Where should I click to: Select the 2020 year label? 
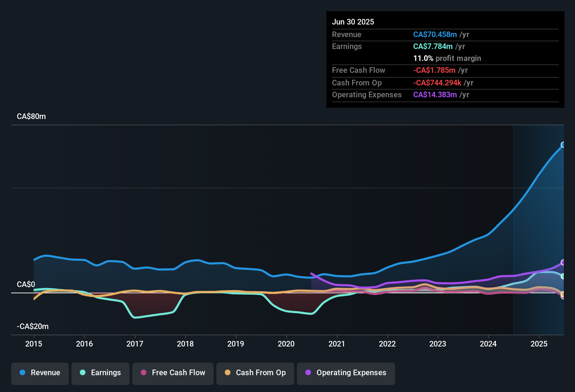pyautogui.click(x=286, y=344)
